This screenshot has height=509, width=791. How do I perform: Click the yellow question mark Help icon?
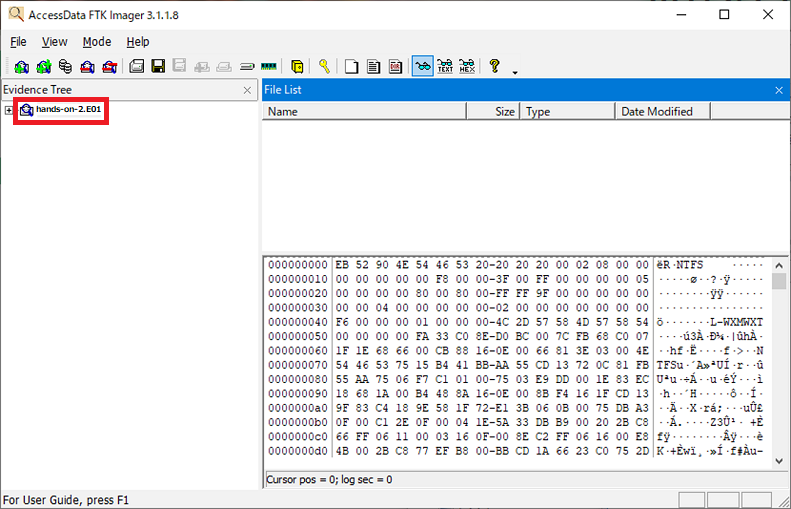(494, 66)
